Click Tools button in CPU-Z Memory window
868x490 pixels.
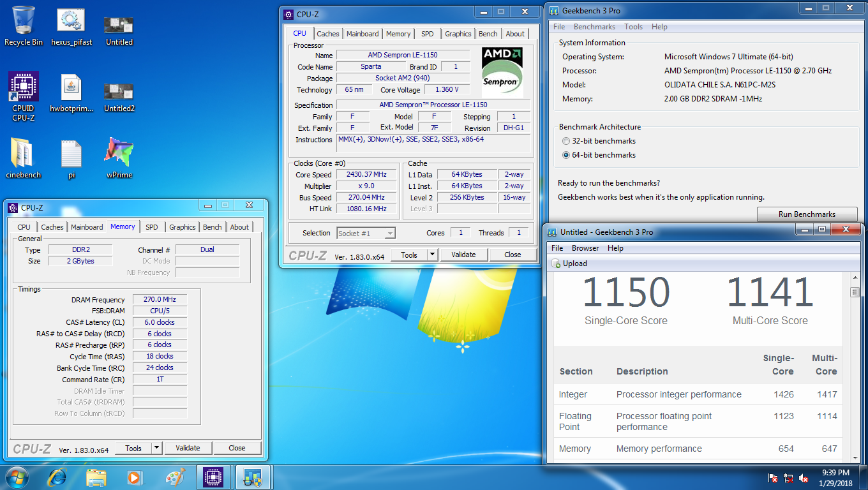[133, 448]
